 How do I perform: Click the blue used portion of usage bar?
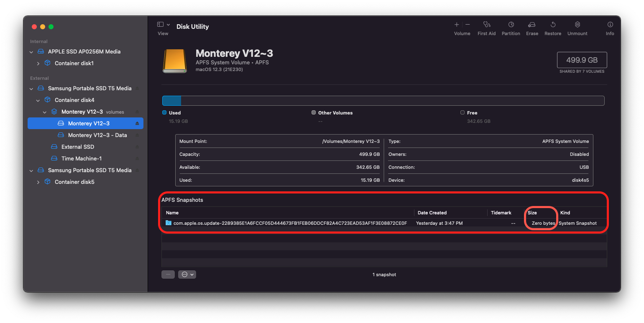point(172,101)
